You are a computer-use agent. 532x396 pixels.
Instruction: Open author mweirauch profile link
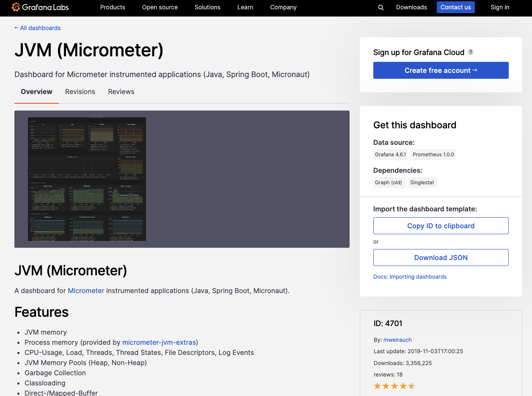(x=397, y=340)
